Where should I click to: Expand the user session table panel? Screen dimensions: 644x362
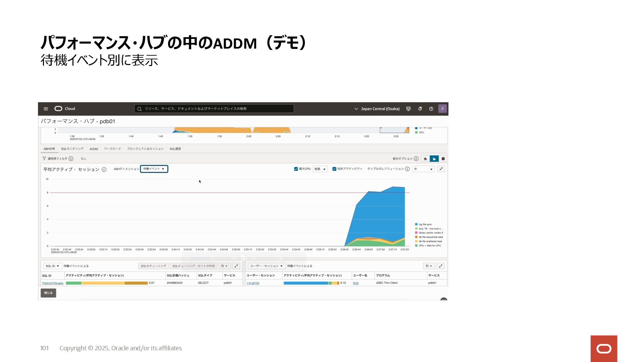point(441,266)
